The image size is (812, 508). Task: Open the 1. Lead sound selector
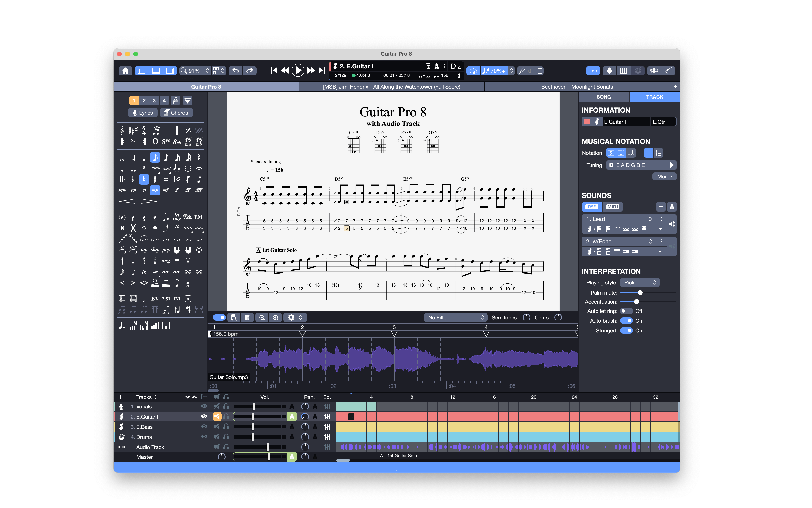[x=619, y=219]
